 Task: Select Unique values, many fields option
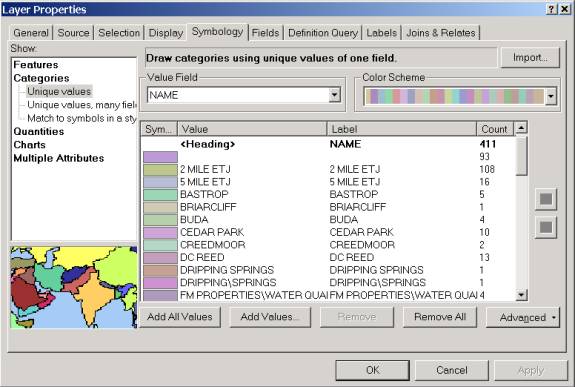pos(81,105)
